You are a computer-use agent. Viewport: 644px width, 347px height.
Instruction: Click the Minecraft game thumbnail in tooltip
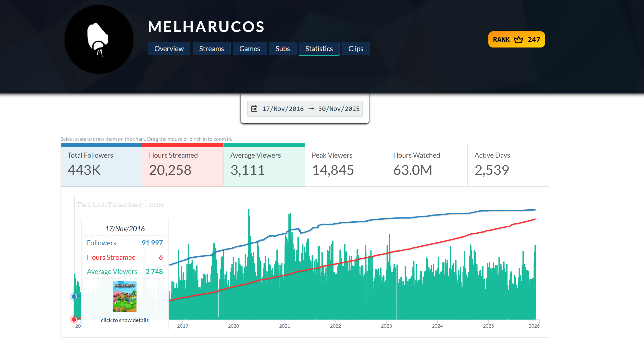125,296
